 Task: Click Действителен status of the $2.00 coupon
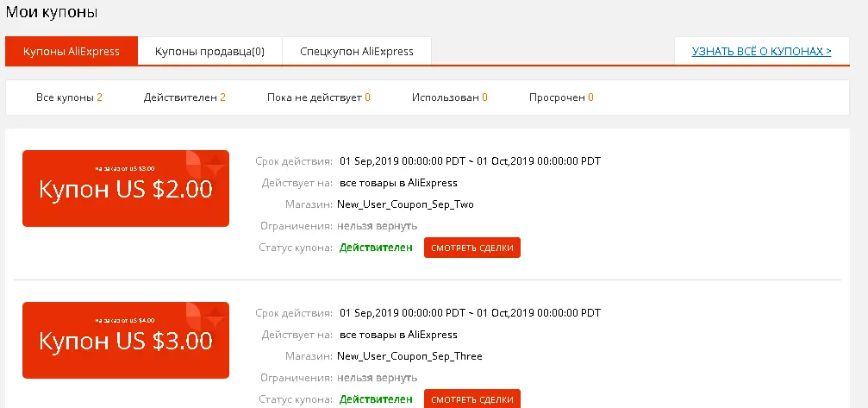pos(376,248)
